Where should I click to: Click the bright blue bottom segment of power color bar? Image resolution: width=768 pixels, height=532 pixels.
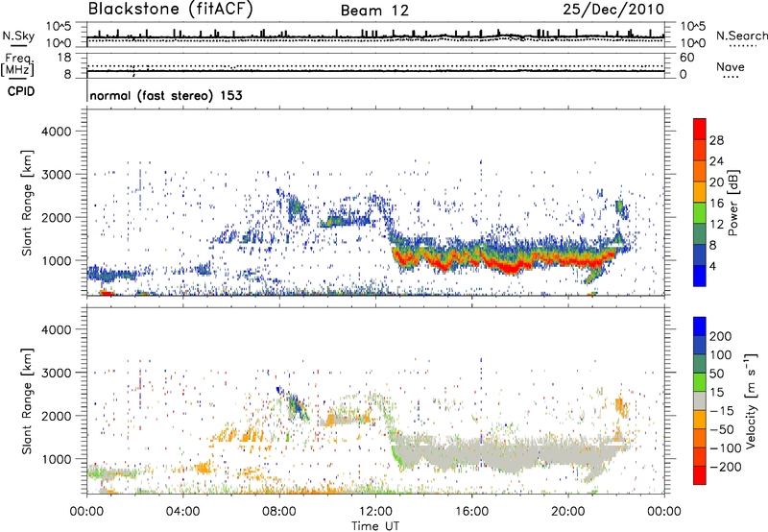pos(700,276)
